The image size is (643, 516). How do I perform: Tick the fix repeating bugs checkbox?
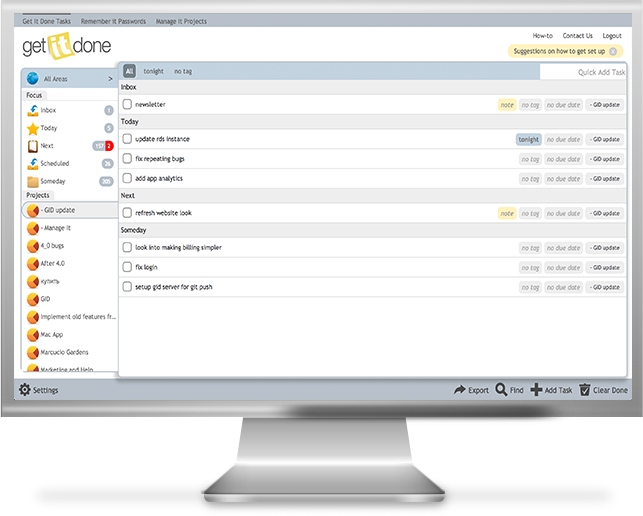click(127, 158)
